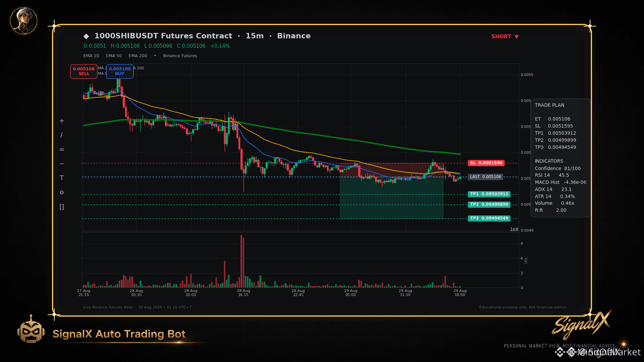Click the Live Binance Futures data footer text

point(107,307)
